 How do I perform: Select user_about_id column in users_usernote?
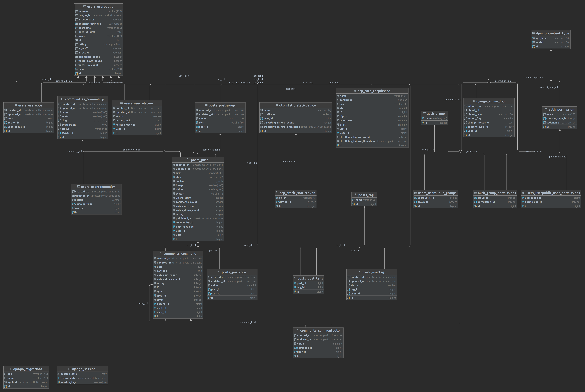point(29,127)
